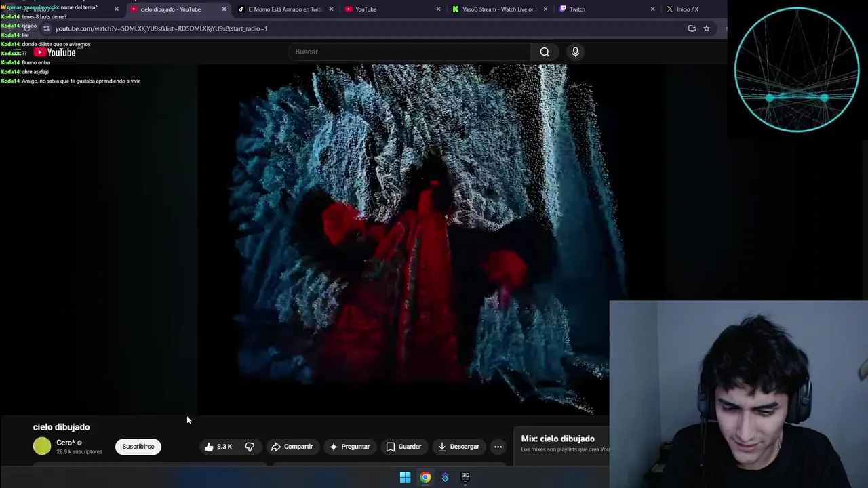This screenshot has height=488, width=868.
Task: Close the Twitch tab
Action: click(652, 9)
